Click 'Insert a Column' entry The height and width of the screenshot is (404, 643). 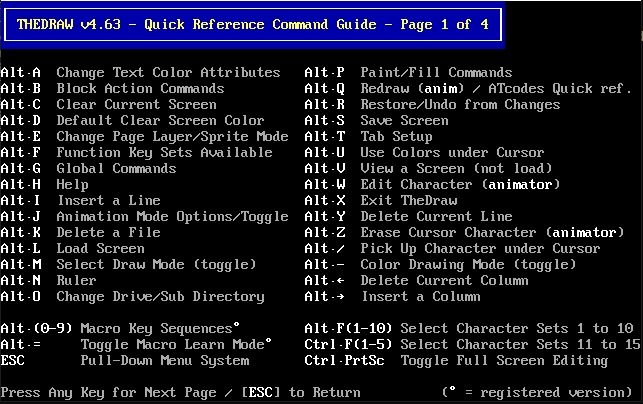click(x=420, y=297)
